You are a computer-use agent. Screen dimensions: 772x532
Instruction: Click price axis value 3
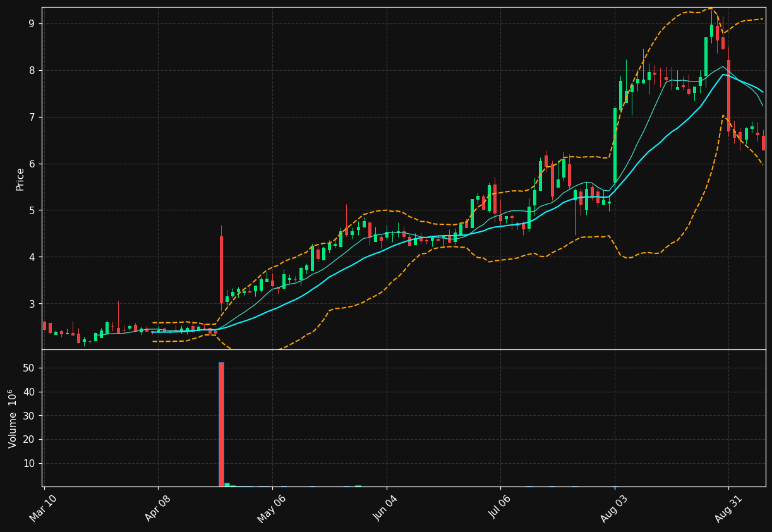[32, 304]
